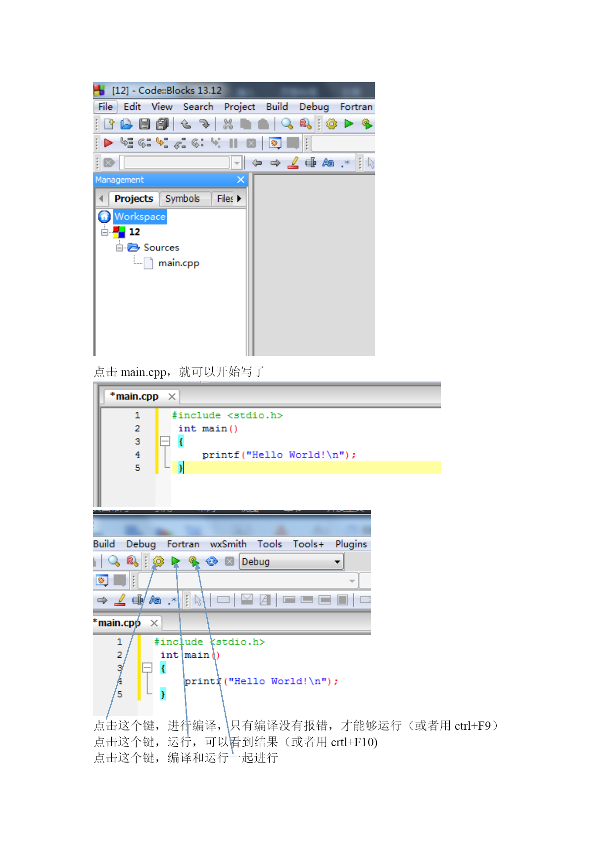614x868 pixels.
Task: Open the wide empty dropdown below Debug target
Action: pos(248,580)
